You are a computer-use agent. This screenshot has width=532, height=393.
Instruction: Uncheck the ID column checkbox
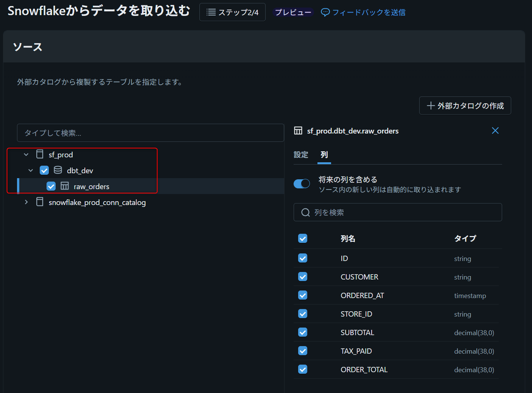click(303, 258)
